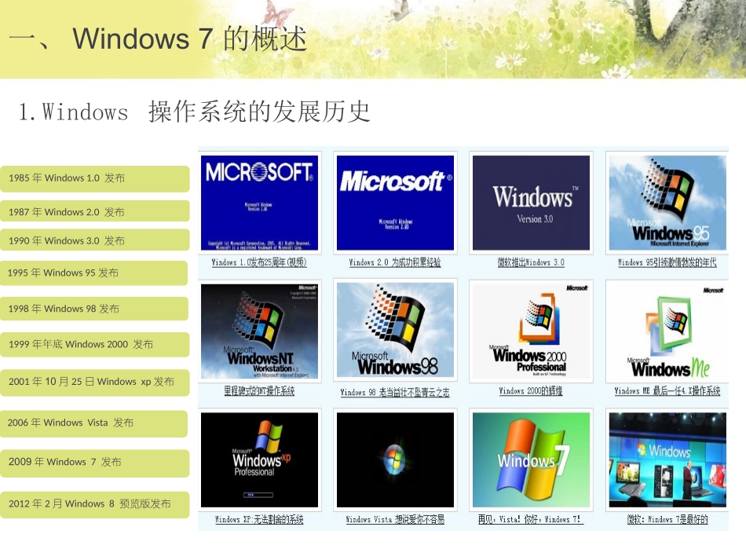Select the 2006 Windows Vista release box
The image size is (746, 560).
93,423
